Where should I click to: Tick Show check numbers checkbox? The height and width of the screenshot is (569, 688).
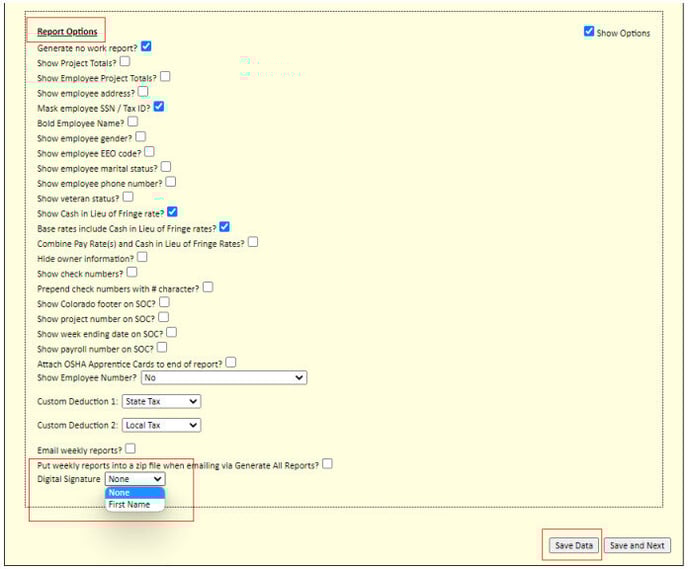tap(132, 272)
